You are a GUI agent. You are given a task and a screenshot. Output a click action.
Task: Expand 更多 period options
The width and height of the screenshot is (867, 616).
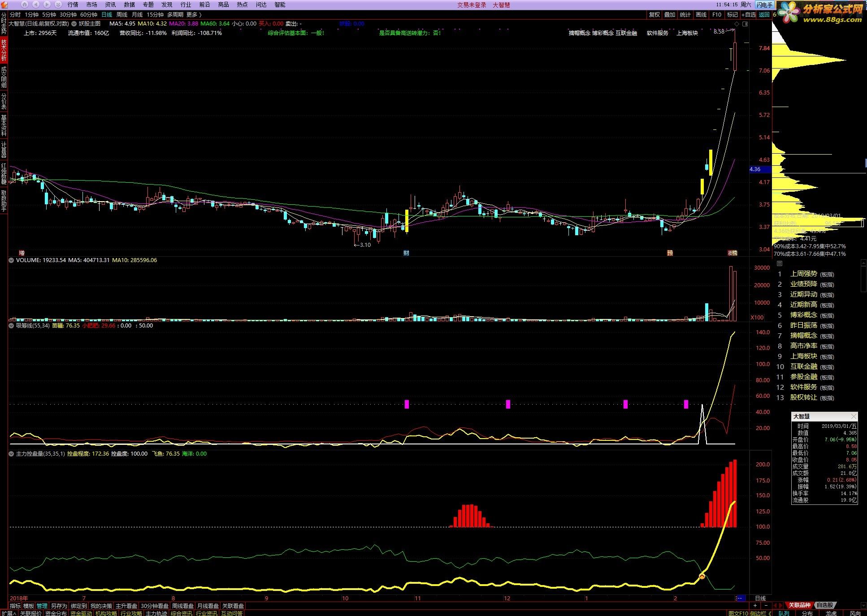(194, 15)
